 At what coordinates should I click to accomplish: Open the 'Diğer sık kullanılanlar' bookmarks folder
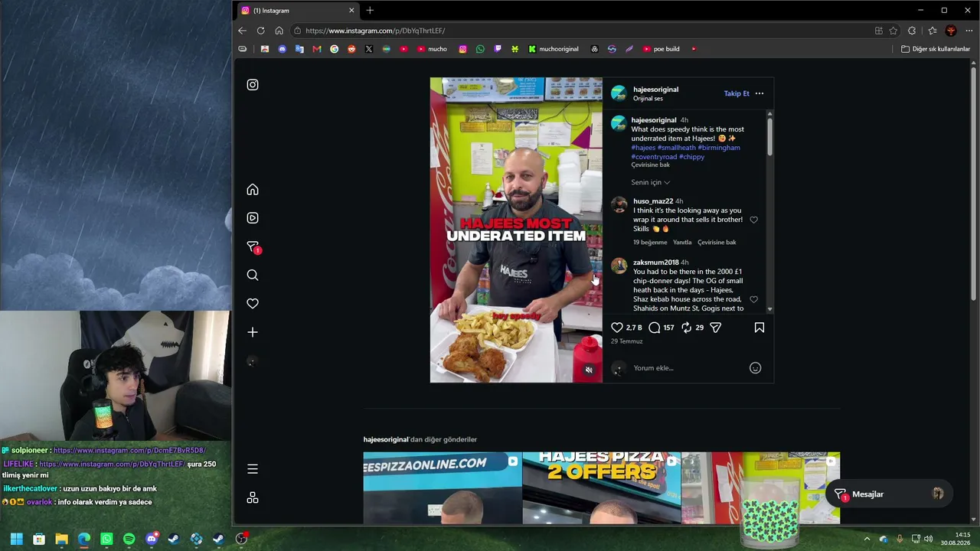pos(936,49)
